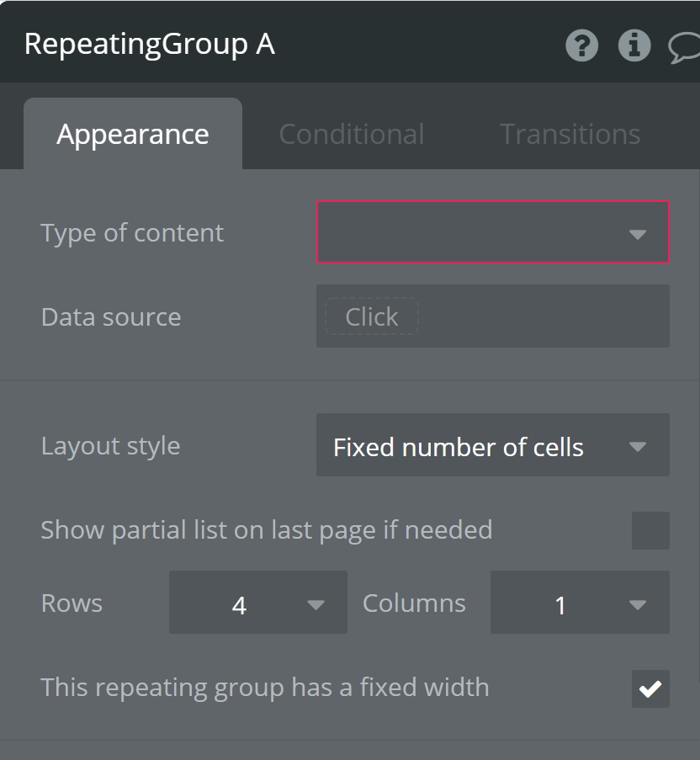Select the Appearance tab
700x760 pixels.
point(132,133)
